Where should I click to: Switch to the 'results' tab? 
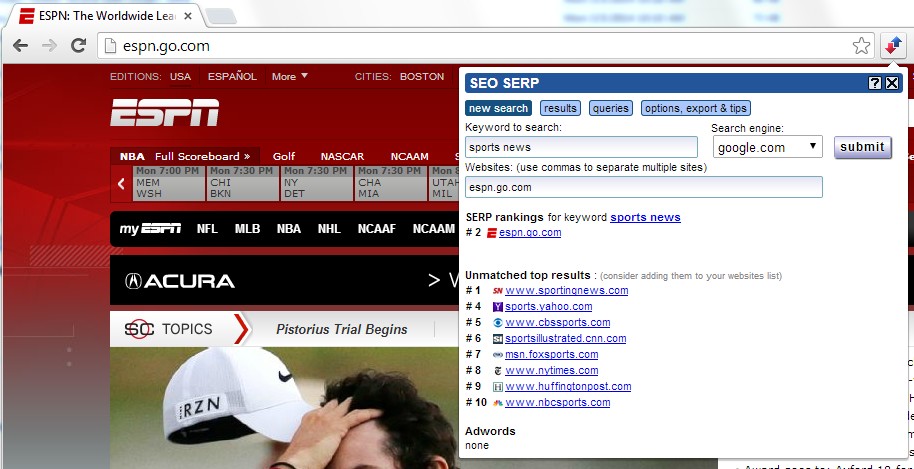[560, 108]
